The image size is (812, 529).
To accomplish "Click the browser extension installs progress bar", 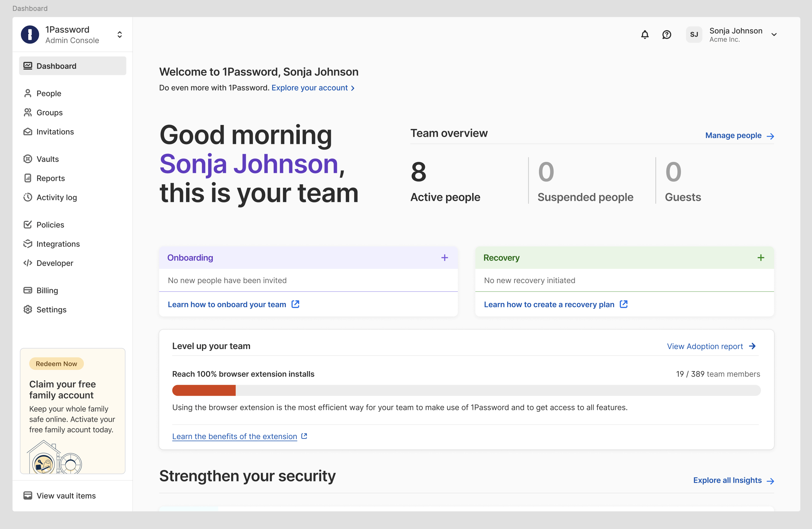I will tap(466, 390).
